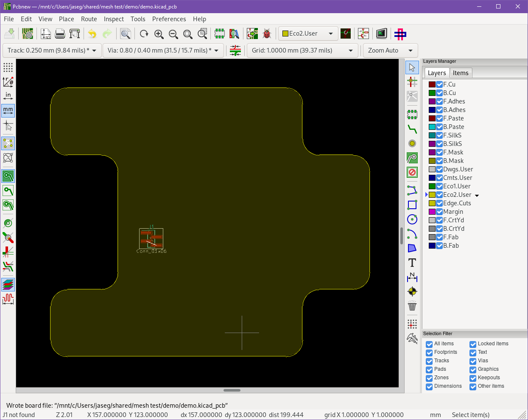The height and width of the screenshot is (420, 528).
Task: Expand the Grid size dropdown
Action: (x=302, y=50)
